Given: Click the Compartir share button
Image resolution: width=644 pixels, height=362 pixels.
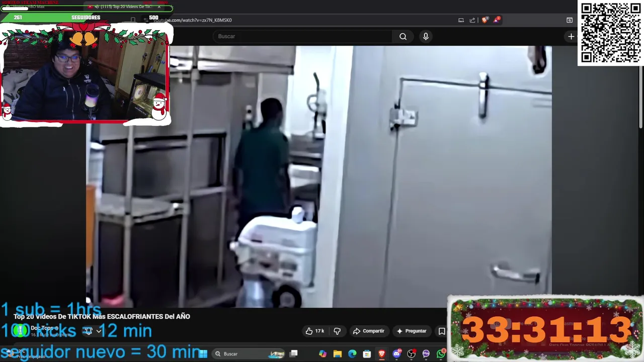Looking at the screenshot, I should coord(369,331).
